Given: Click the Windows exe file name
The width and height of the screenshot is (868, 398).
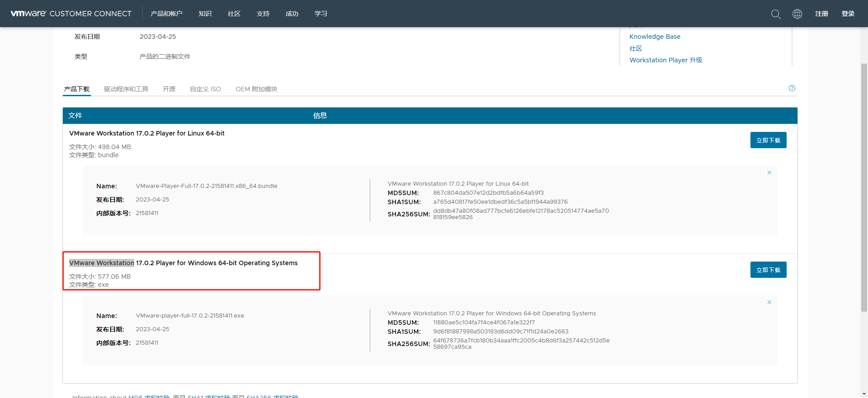Looking at the screenshot, I should click(x=190, y=316).
